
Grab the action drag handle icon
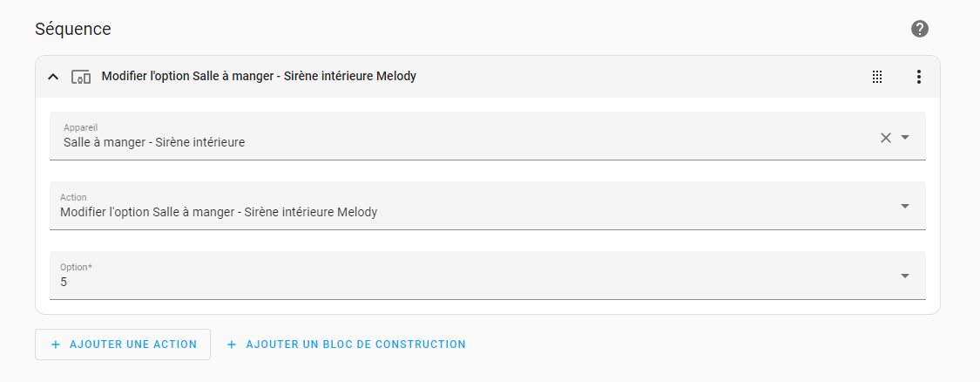[877, 77]
